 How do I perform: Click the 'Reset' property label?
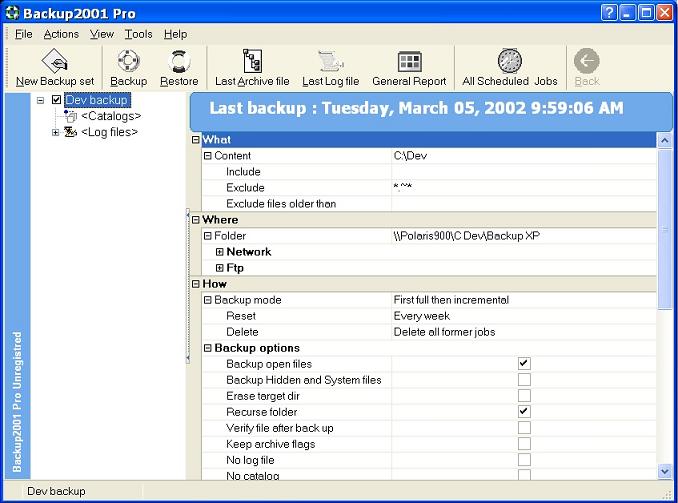(241, 316)
